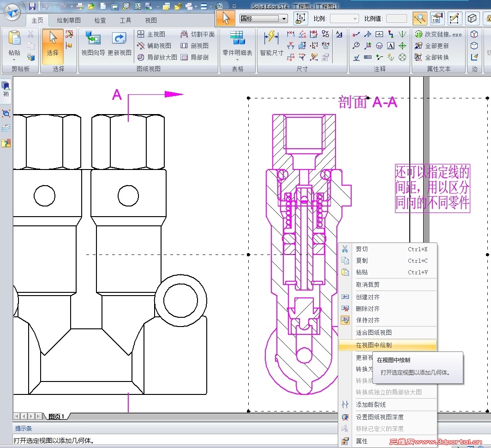Click the edit definition pencil icon

[x=454, y=18]
